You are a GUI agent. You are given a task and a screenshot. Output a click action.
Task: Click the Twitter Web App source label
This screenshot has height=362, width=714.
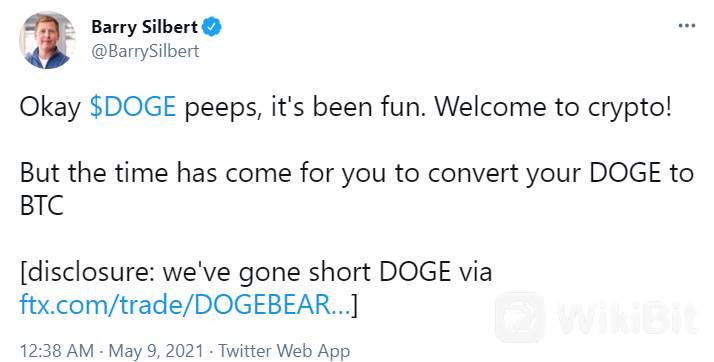(x=284, y=351)
